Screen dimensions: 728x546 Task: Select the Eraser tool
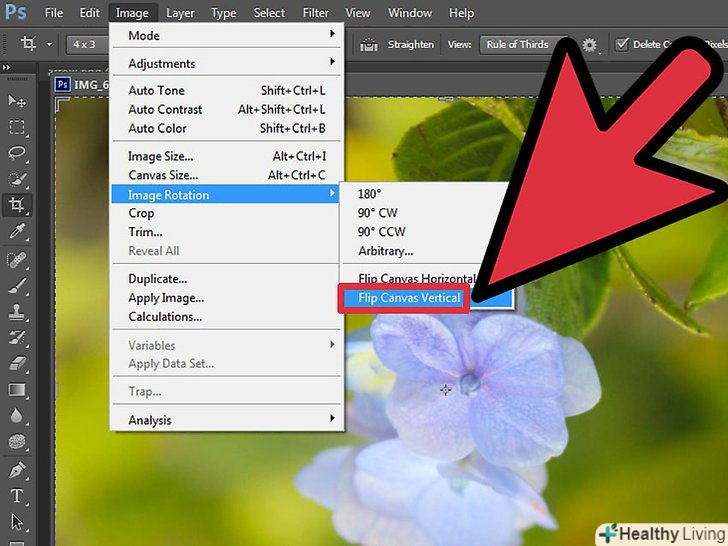[17, 364]
